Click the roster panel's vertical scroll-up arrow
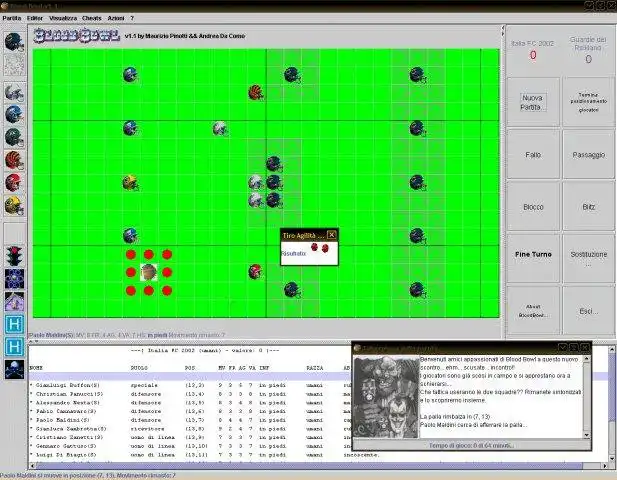Image resolution: width=617 pixels, height=480 pixels. tap(612, 349)
